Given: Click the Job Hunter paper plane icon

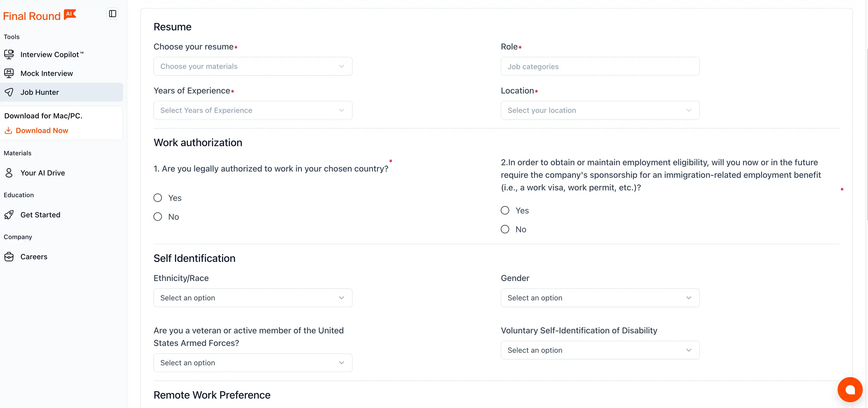Looking at the screenshot, I should (9, 92).
